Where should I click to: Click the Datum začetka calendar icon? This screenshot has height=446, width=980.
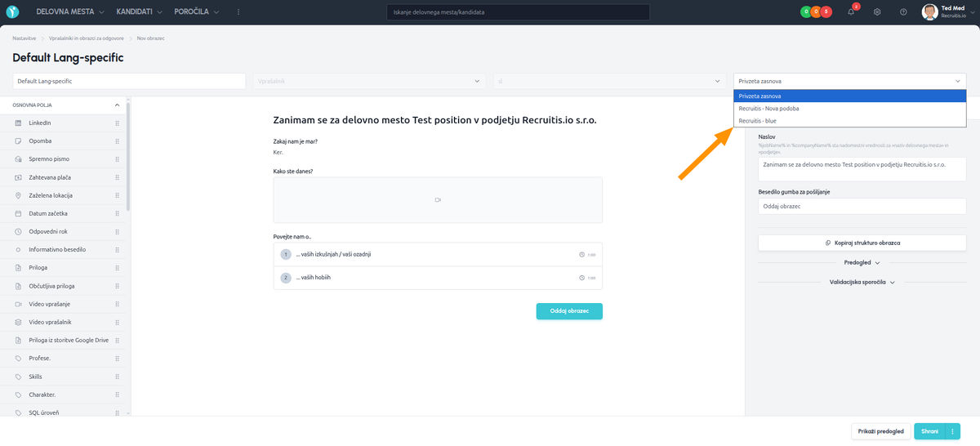tap(19, 213)
